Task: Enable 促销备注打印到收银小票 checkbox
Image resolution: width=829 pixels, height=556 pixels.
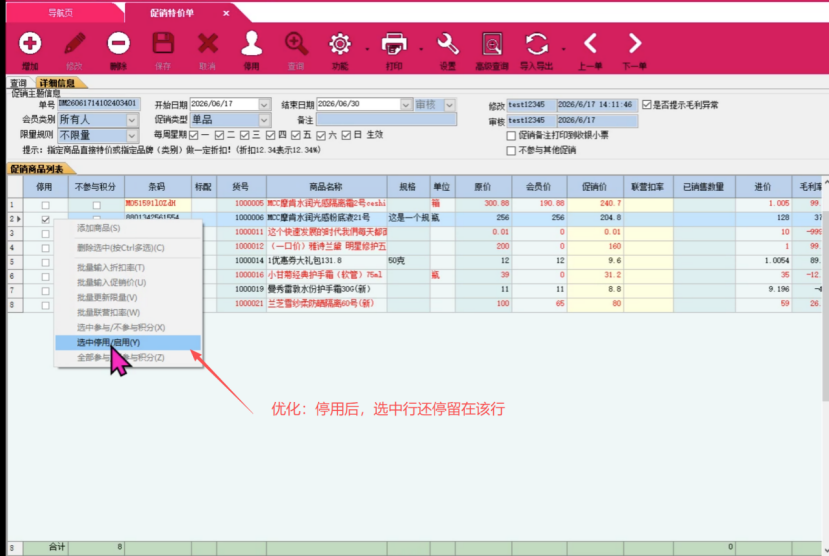Action: [511, 135]
